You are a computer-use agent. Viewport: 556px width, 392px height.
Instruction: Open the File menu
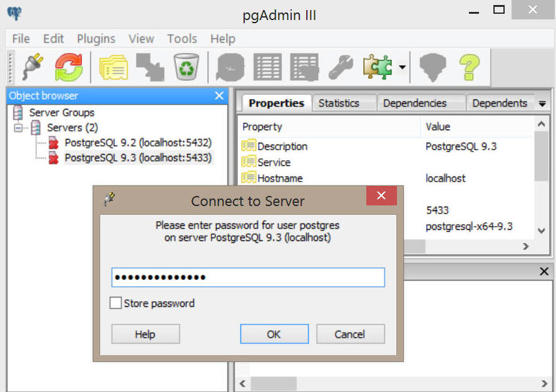21,39
